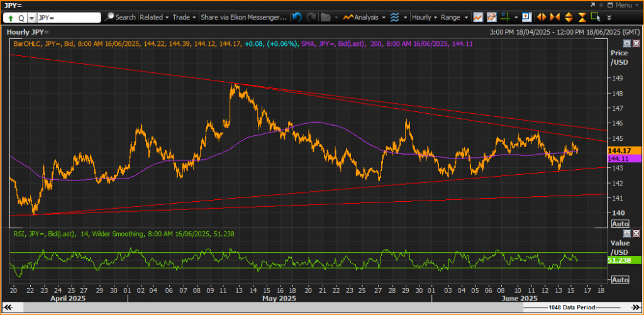
Task: Open the Range dropdown
Action: [x=454, y=17]
